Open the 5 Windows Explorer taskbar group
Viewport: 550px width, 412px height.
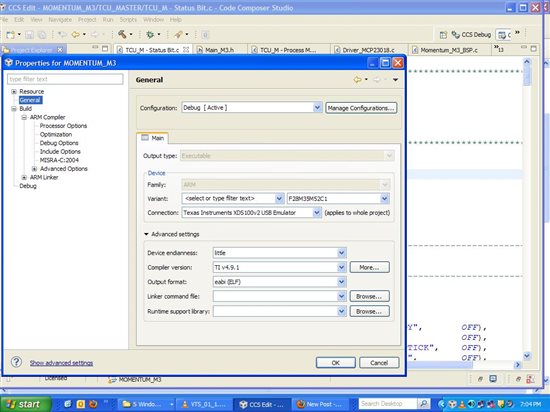146,404
